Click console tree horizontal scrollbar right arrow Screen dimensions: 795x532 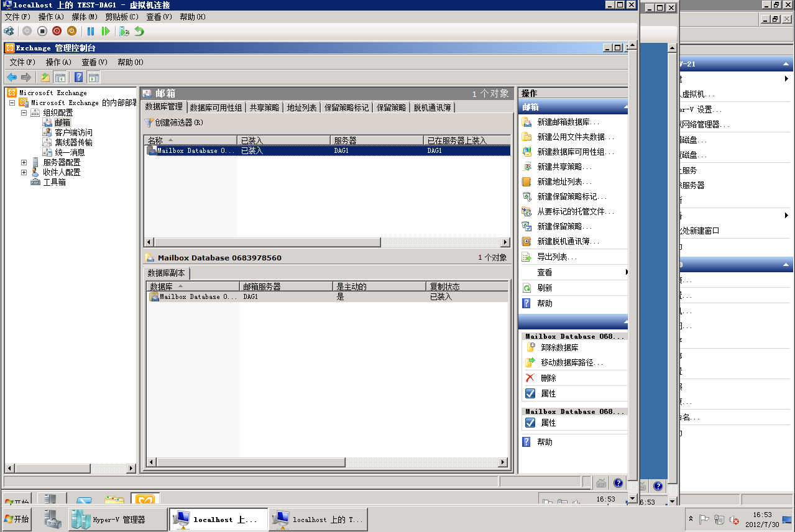(x=131, y=469)
